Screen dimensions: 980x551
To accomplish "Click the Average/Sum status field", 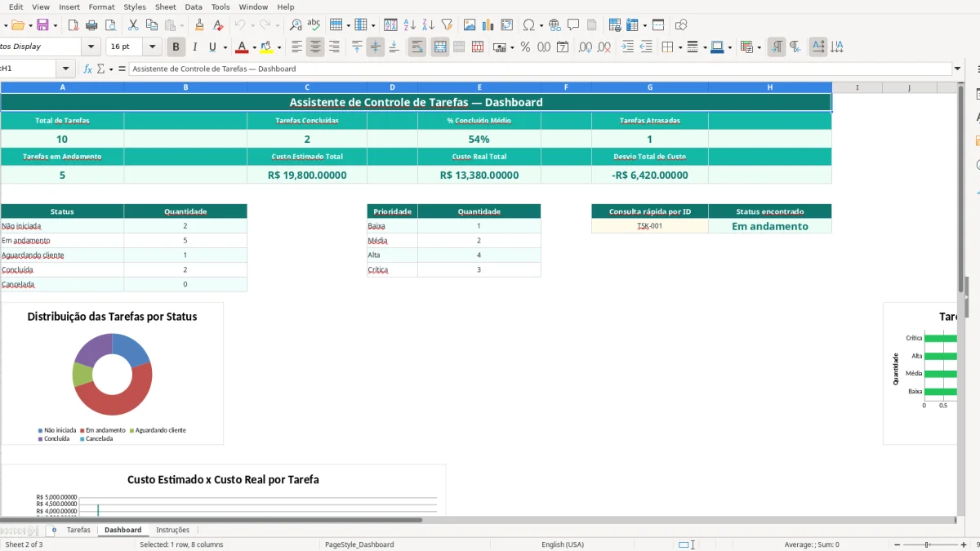I will [x=812, y=544].
